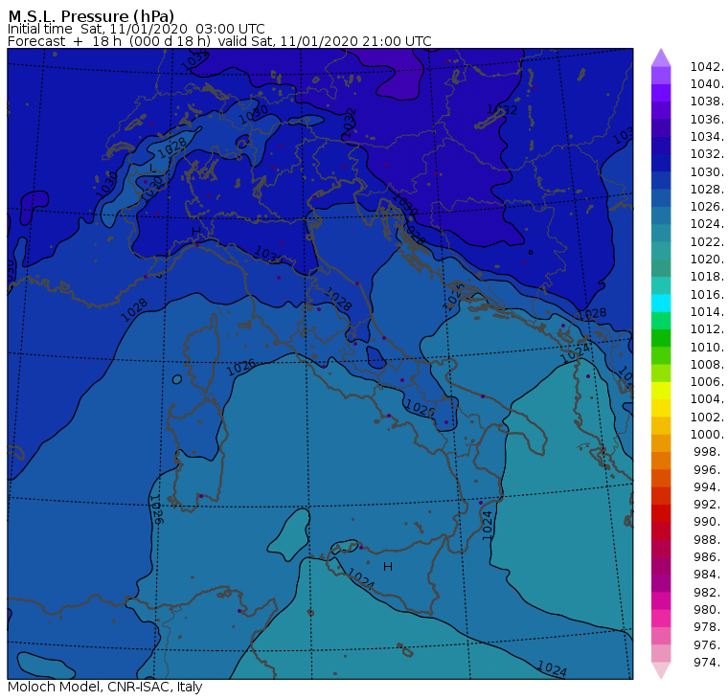The width and height of the screenshot is (728, 700).
Task: Click the '996.' legend value
Action: pos(709,469)
